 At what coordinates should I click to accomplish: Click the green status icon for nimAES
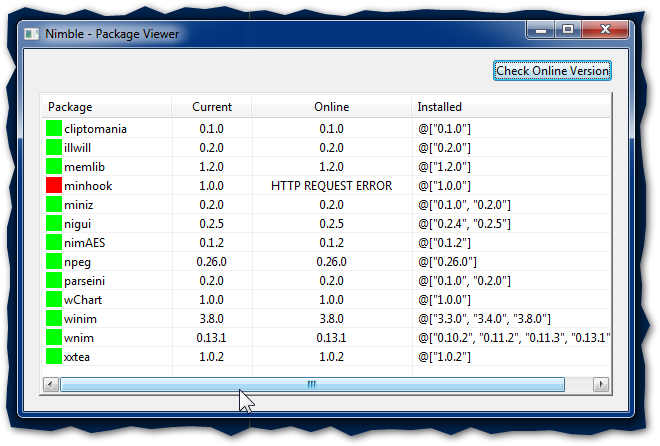pos(53,243)
